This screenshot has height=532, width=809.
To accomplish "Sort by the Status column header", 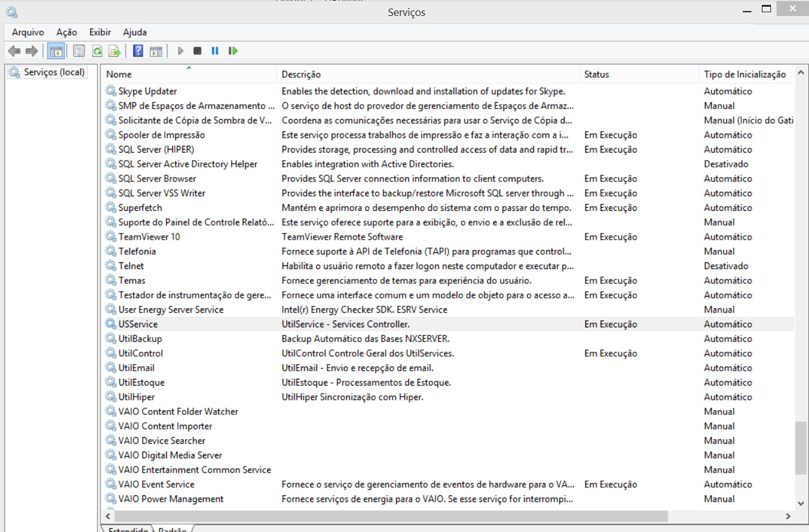I will pos(639,74).
